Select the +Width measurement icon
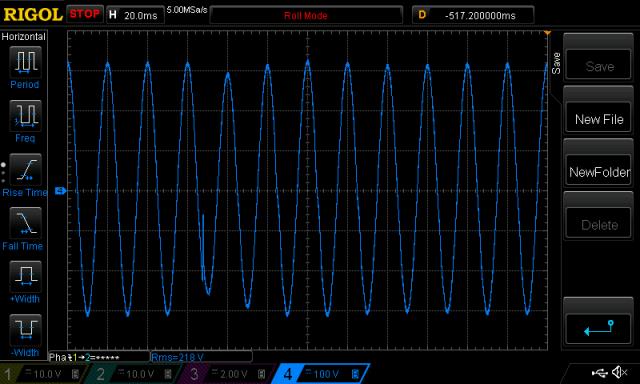This screenshot has height=384, width=640. click(25, 276)
